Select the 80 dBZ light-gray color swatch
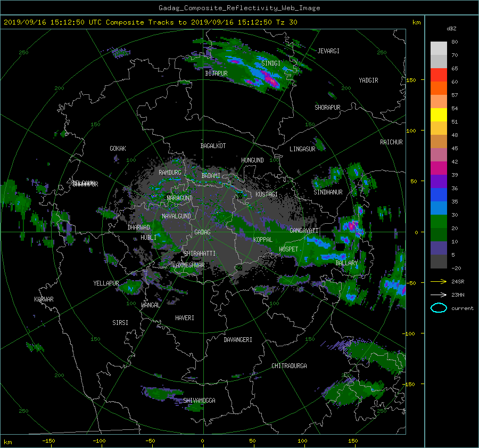Image resolution: width=479 pixels, height=448 pixels. click(x=439, y=48)
